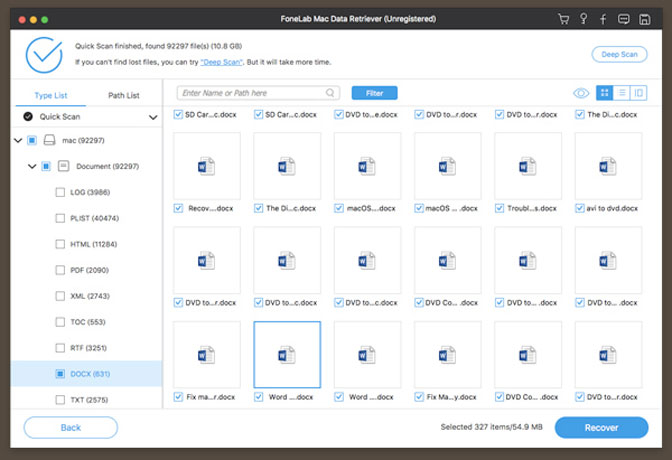
Task: Collapse the Document (92297) tree node
Action: click(32, 166)
